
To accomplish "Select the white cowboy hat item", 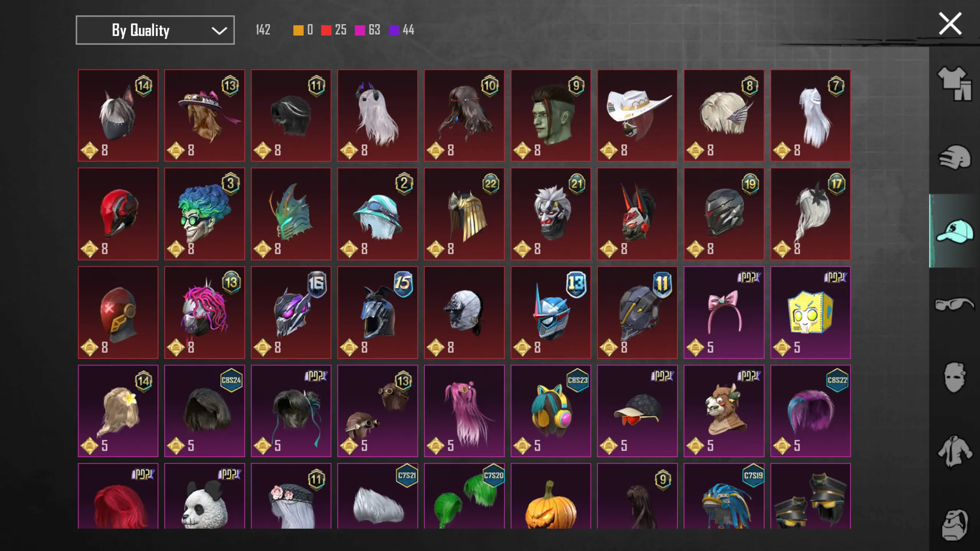I will tap(637, 115).
